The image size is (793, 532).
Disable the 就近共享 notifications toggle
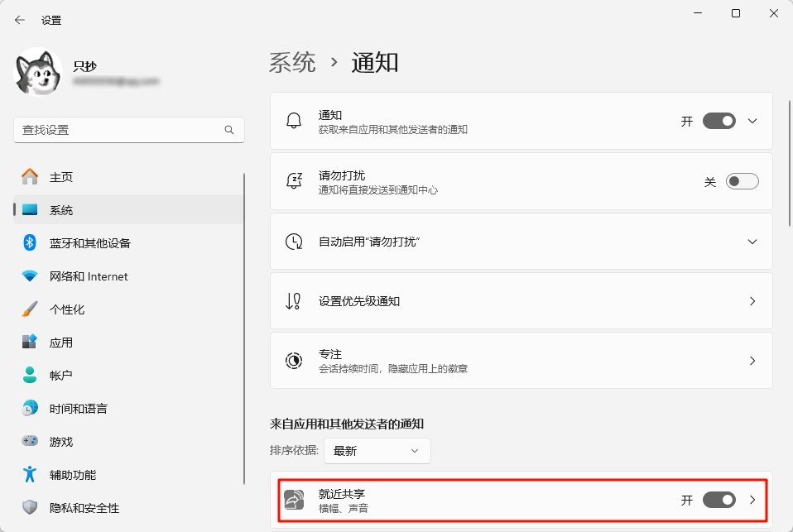(x=719, y=500)
